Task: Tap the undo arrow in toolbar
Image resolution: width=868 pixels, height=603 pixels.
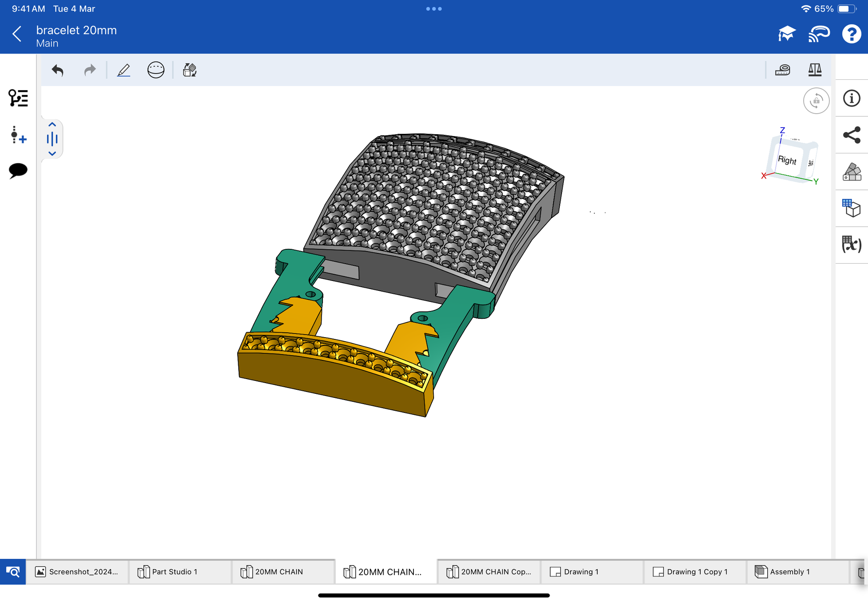Action: tap(58, 70)
